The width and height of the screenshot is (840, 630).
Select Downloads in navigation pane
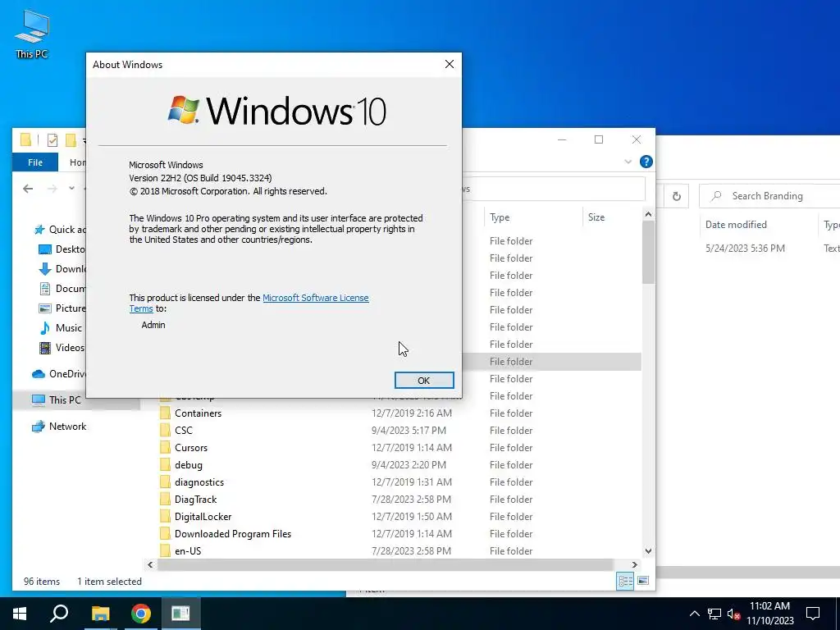(62, 269)
